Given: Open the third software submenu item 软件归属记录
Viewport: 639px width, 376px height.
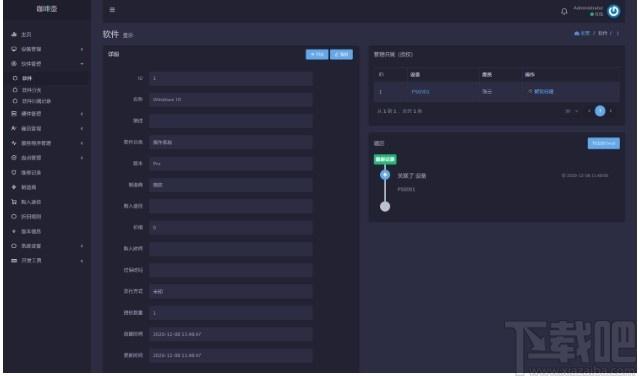Looking at the screenshot, I should point(36,101).
